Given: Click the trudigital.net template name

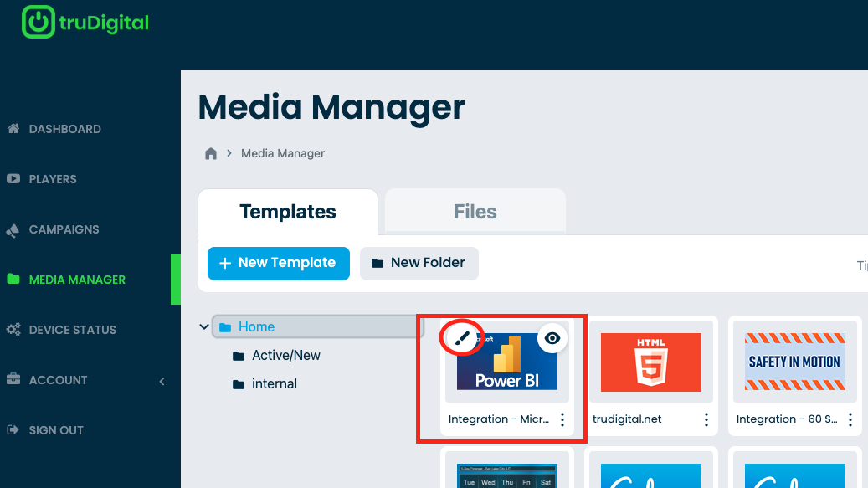Looking at the screenshot, I should click(627, 419).
